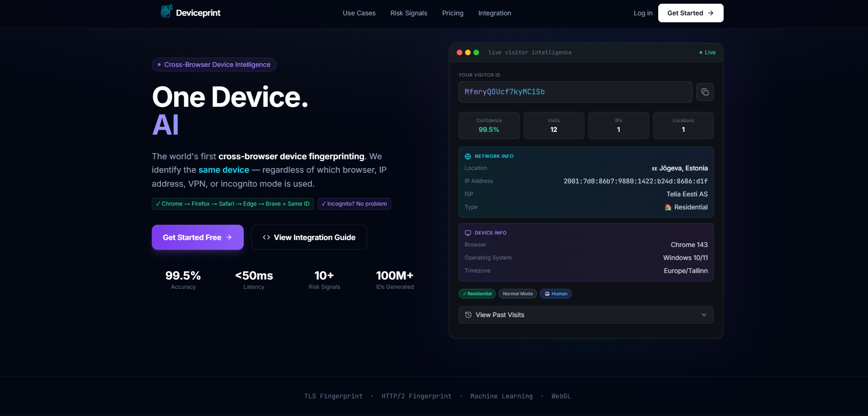
Task: Click the One Device. headline
Action: [230, 97]
